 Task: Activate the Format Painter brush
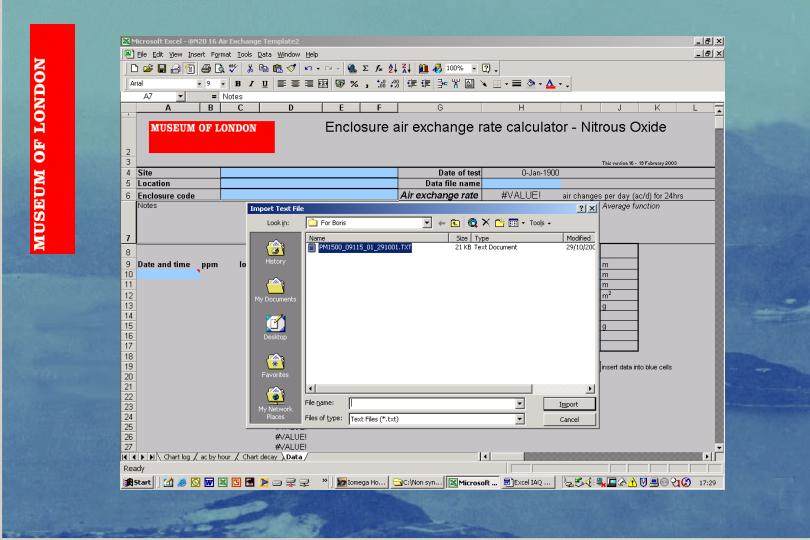coord(291,68)
